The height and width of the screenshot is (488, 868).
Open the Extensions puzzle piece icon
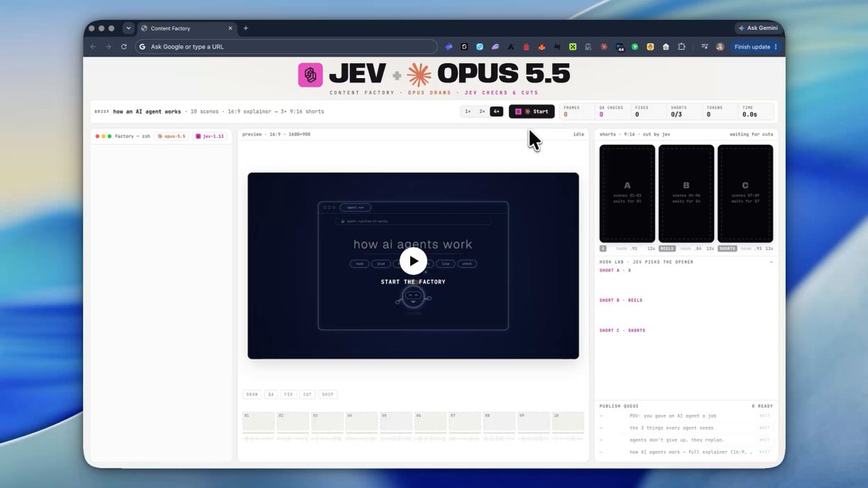tap(681, 46)
